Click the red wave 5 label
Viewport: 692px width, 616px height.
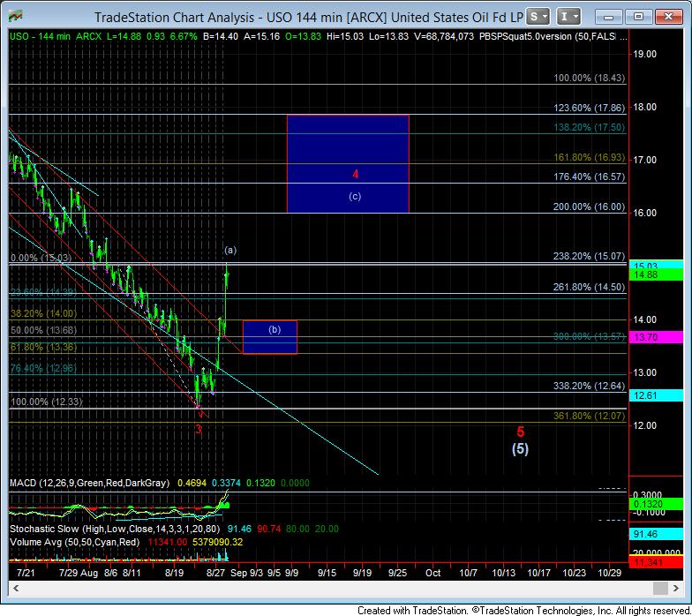pyautogui.click(x=521, y=432)
